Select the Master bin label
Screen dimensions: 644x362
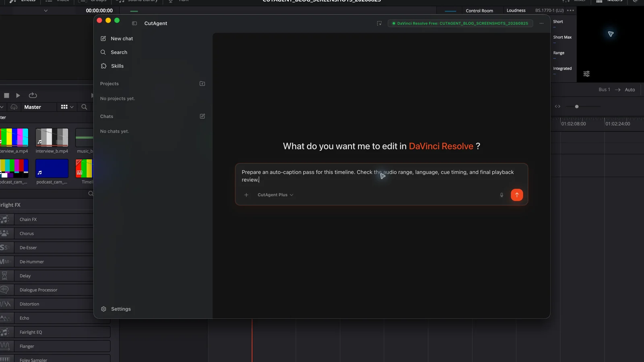click(x=33, y=107)
